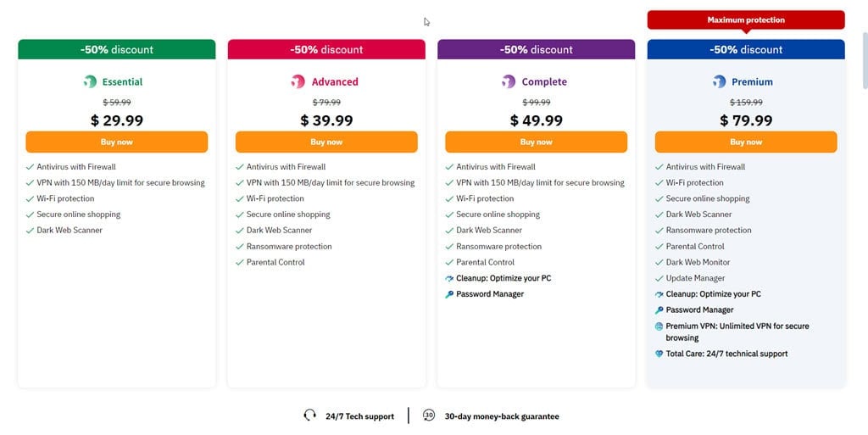This screenshot has height=435, width=868.
Task: Click the 24/7 Tech support headset icon
Action: pos(309,415)
